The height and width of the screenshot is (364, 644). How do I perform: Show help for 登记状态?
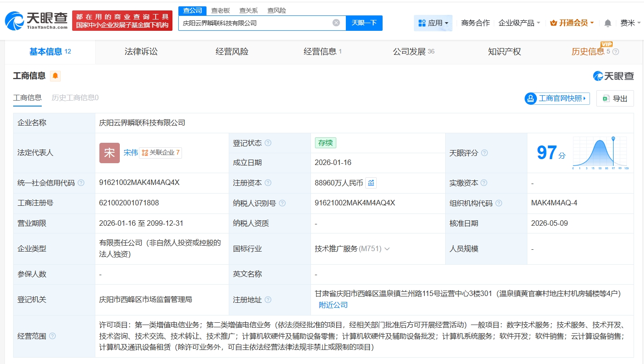[268, 143]
